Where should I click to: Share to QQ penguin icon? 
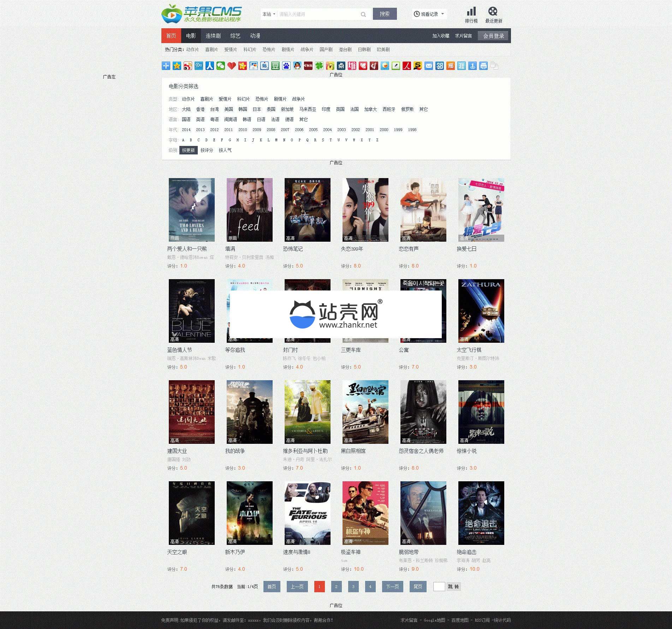(x=297, y=66)
